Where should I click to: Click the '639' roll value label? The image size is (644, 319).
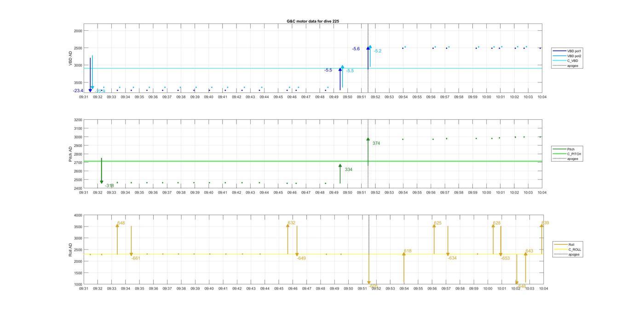point(545,223)
